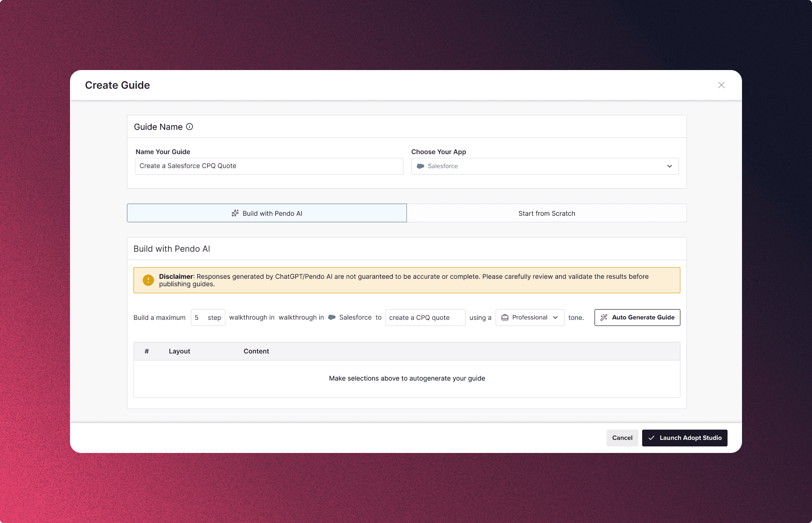The image size is (812, 523).
Task: Click the 'Make selections above to autogenerate' message
Action: pos(407,378)
